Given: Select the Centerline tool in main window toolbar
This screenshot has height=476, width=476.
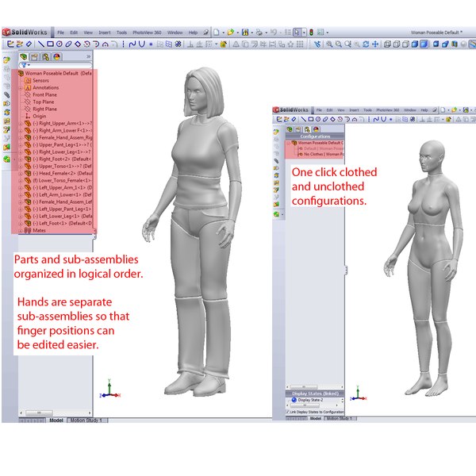Looking at the screenshot, I should coord(123,44).
